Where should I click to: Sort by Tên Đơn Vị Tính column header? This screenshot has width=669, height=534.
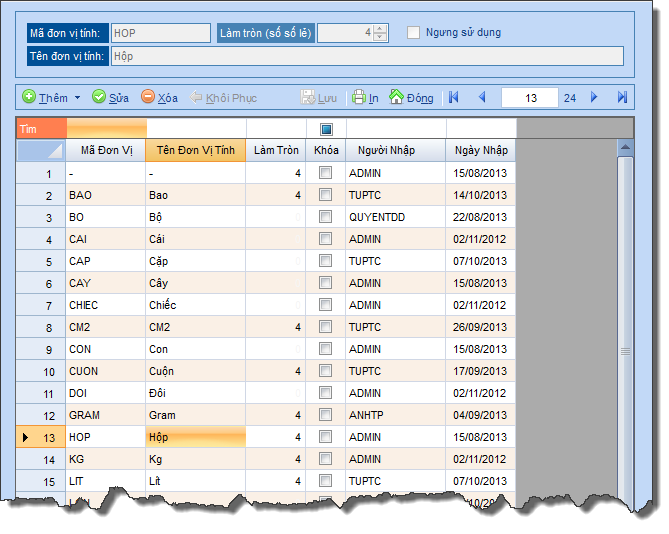pyautogui.click(x=195, y=150)
